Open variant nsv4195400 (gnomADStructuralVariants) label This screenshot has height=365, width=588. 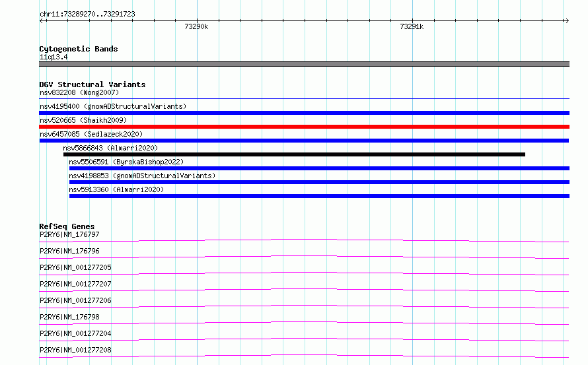point(113,106)
